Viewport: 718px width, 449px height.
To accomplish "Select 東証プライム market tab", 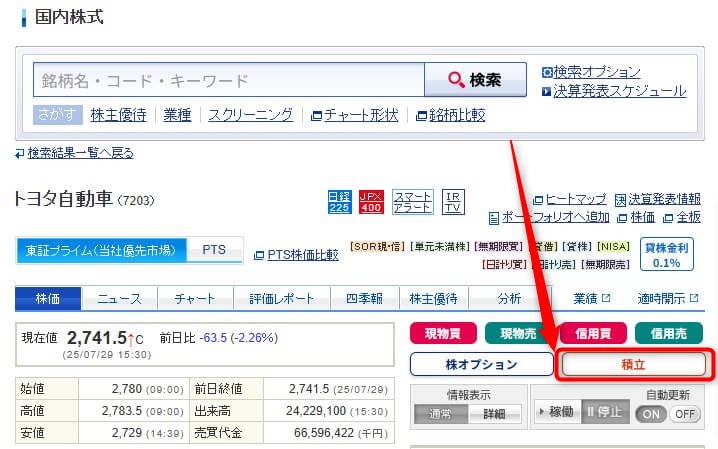I will pos(101,250).
